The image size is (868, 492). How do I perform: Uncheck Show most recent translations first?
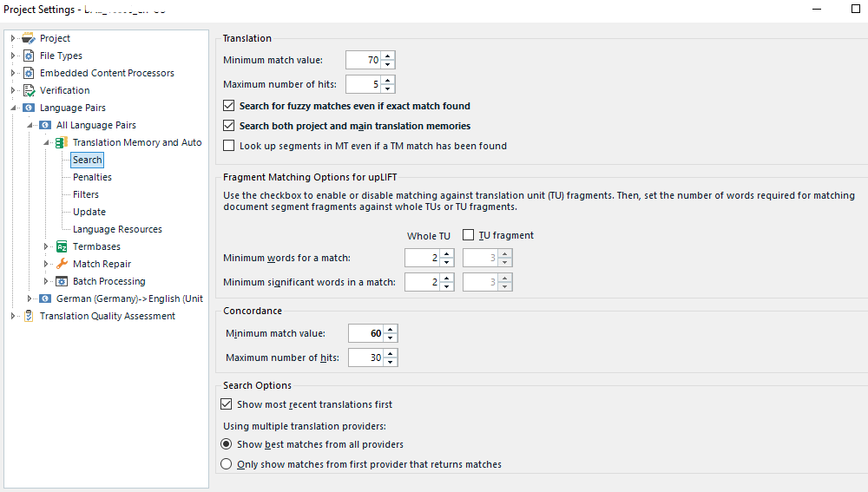[227, 404]
